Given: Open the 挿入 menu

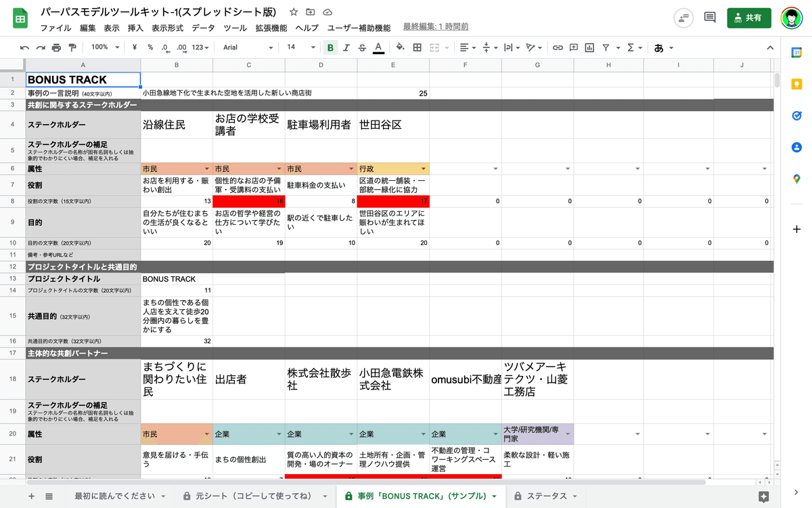Looking at the screenshot, I should pyautogui.click(x=135, y=28).
